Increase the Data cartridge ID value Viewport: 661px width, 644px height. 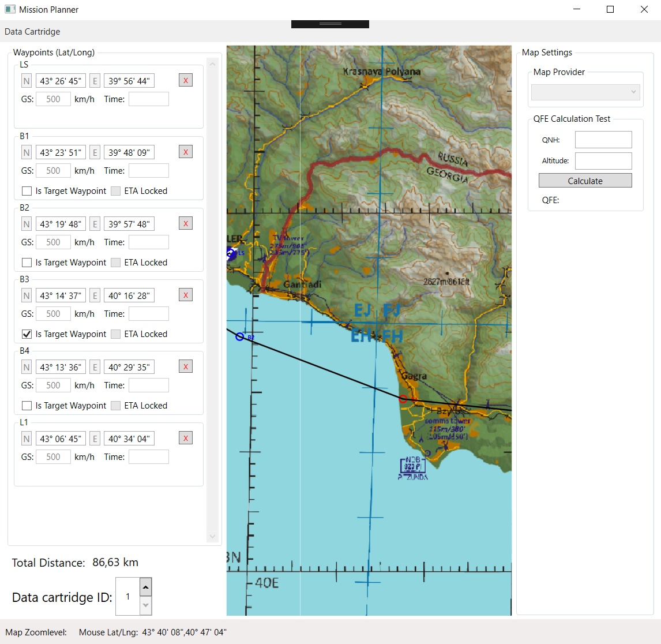(x=145, y=587)
